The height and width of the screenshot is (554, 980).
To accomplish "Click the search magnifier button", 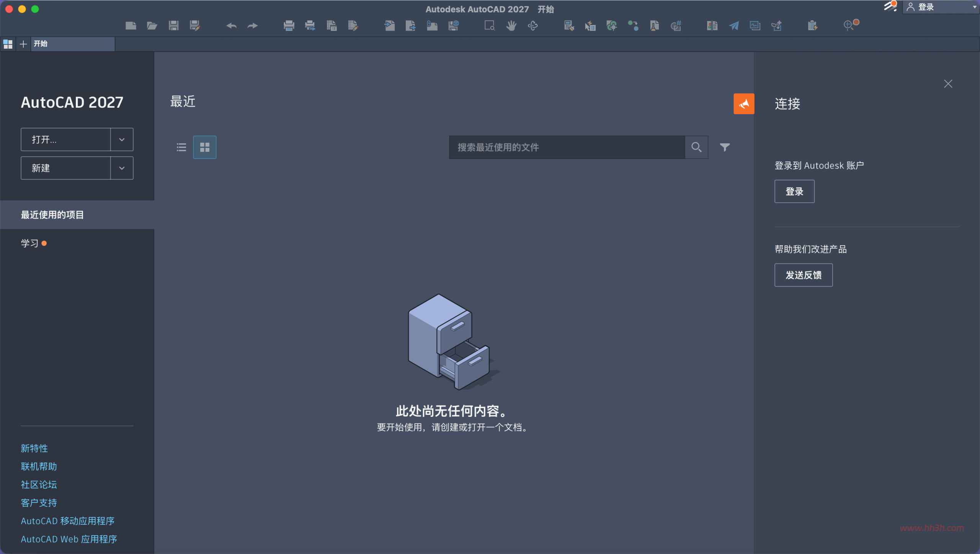I will click(x=696, y=147).
